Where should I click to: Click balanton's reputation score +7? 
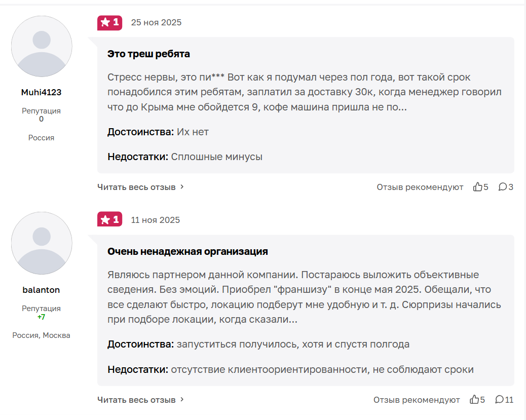tap(42, 317)
